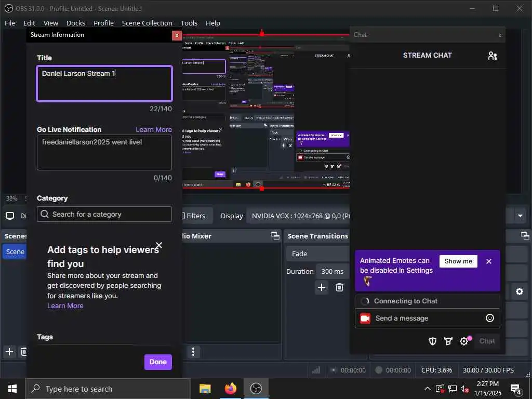Open chat settings gear icon
Screen dimensions: 532x399
tap(464, 341)
